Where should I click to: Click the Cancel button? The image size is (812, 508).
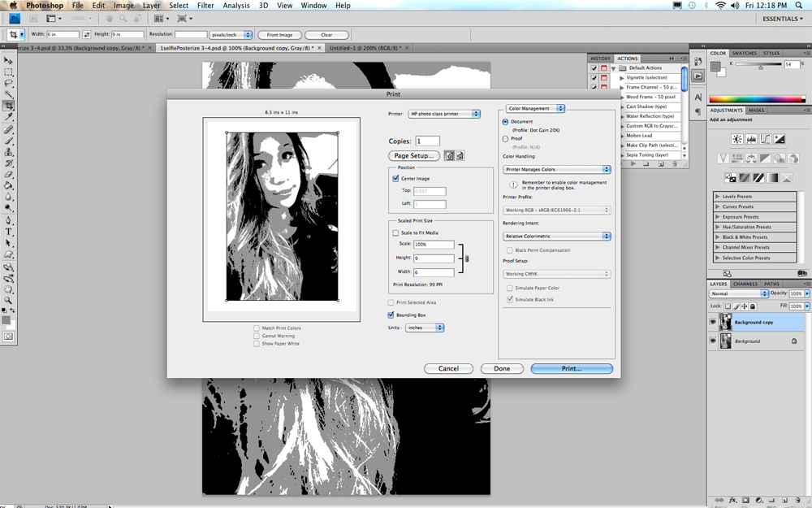pos(448,368)
